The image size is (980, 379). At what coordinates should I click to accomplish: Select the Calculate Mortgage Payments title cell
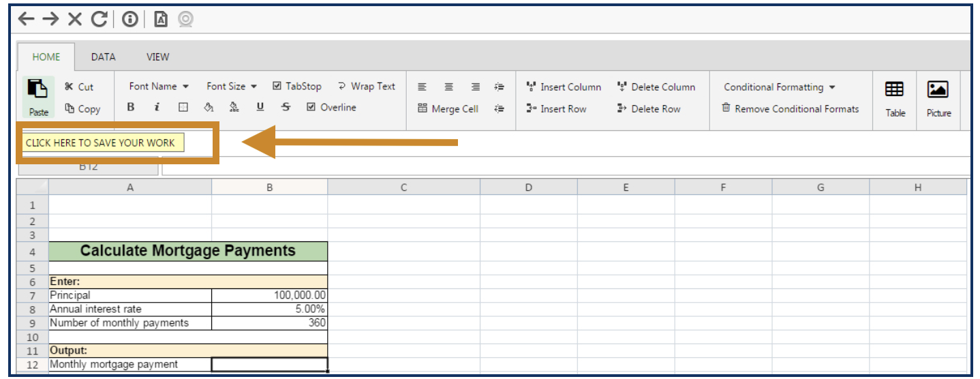(x=188, y=251)
